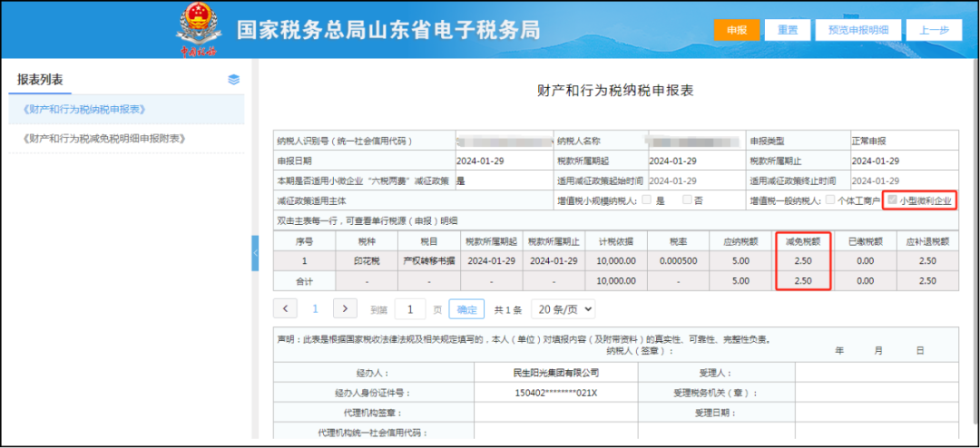Screen dimensions: 980x448
Task: Open the 20条/页 page size dropdown
Action: 563,308
